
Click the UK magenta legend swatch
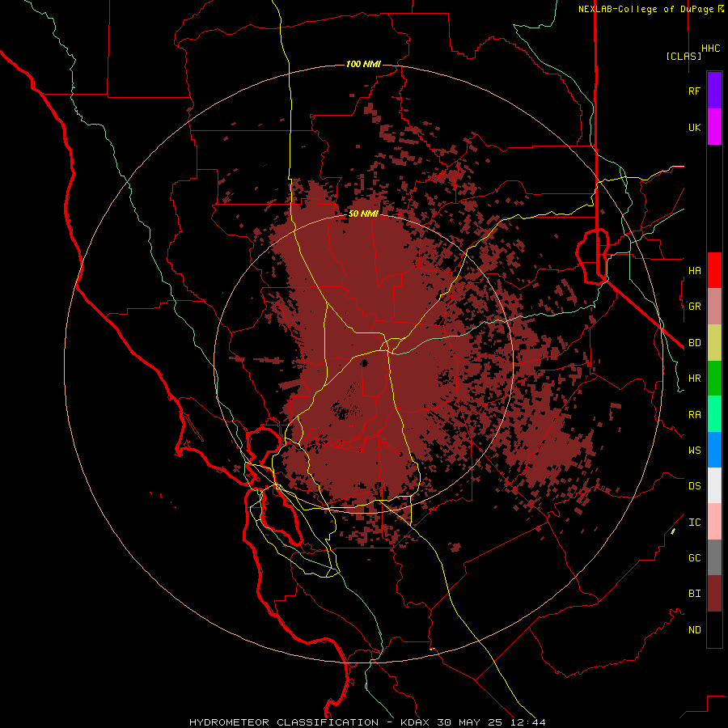point(714,126)
